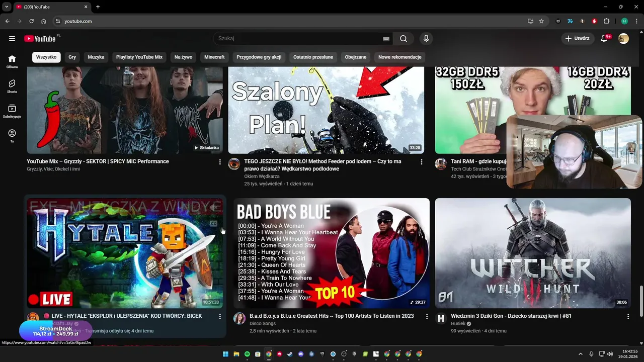Select the Obejrzane filter chip
Image resolution: width=644 pixels, height=362 pixels.
pyautogui.click(x=356, y=57)
